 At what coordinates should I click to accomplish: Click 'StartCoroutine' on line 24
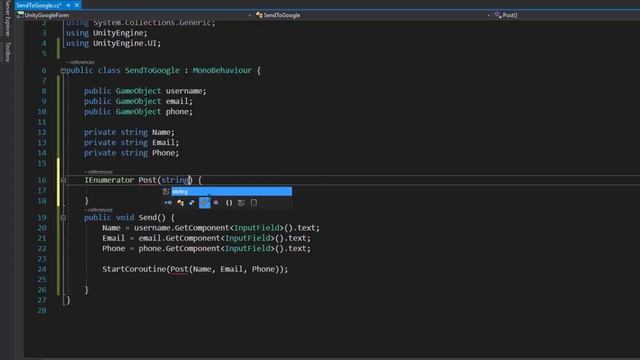[x=134, y=269]
